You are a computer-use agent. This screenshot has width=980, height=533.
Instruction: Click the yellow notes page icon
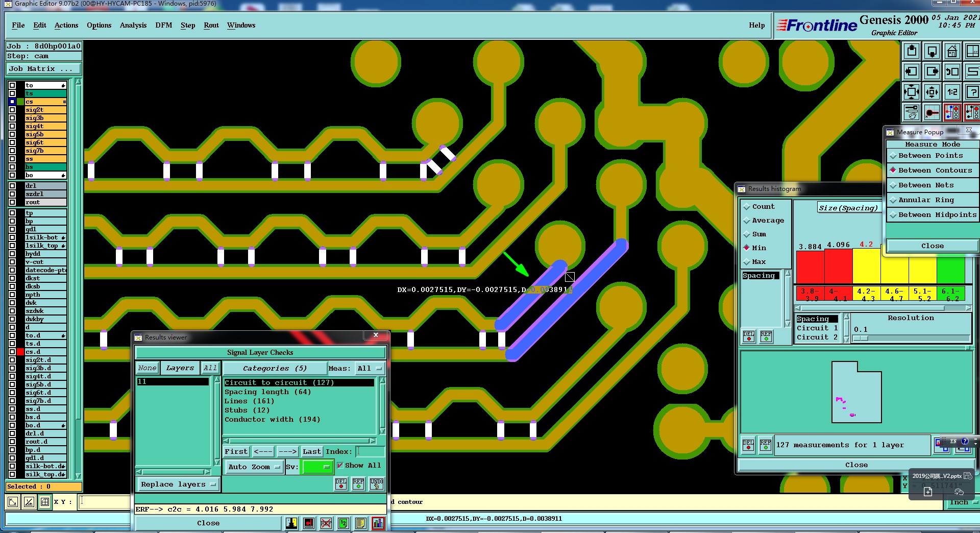361,523
